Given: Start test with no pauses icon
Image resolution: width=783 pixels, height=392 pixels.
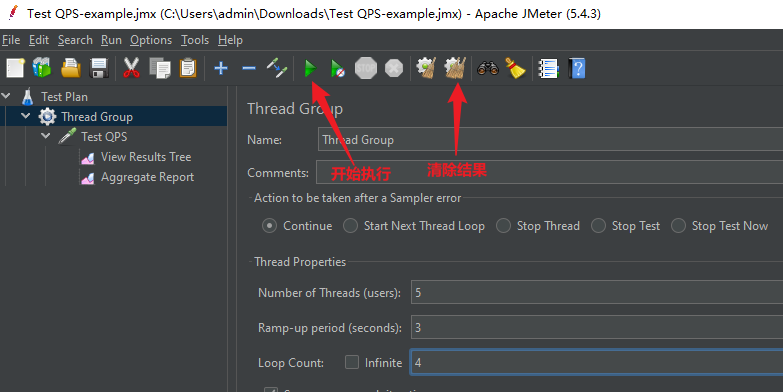Looking at the screenshot, I should pos(338,68).
